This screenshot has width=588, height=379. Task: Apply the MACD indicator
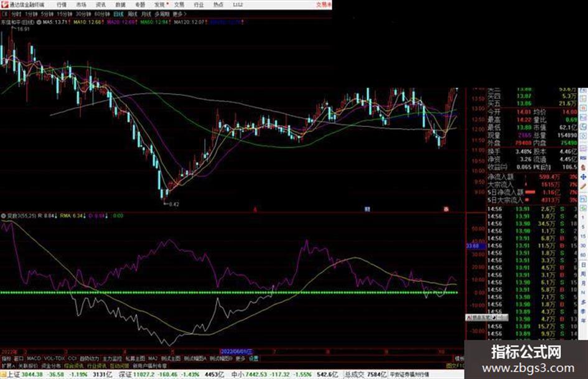point(34,358)
